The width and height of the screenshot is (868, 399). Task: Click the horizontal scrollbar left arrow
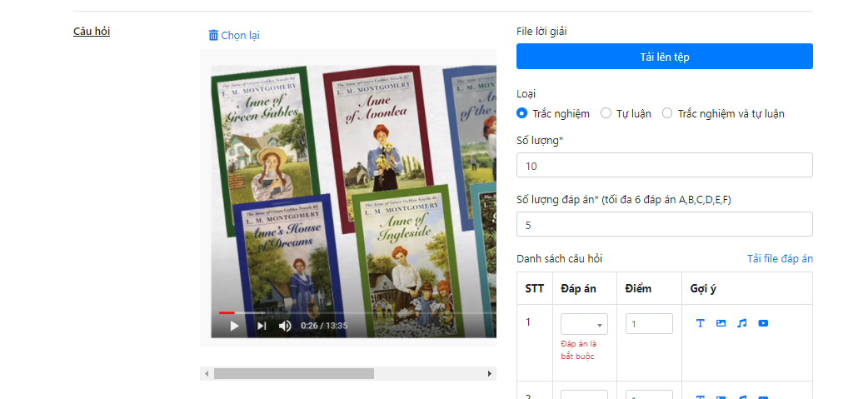tap(207, 374)
